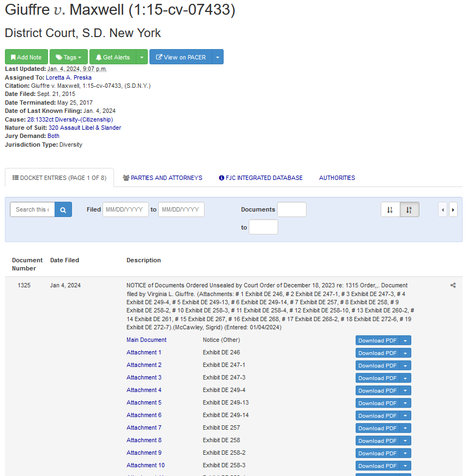Viewport: 468px width, 476px height.
Task: Open the Attachment 9 link
Action: 144,453
